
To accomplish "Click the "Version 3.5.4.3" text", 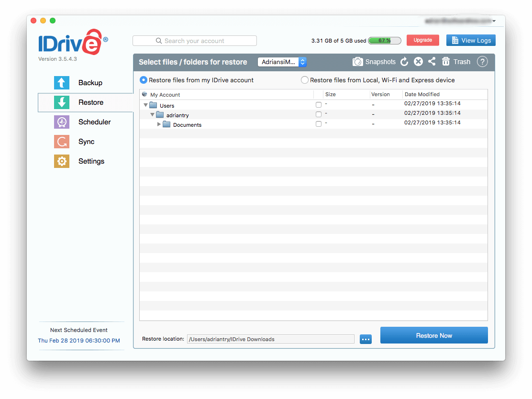I will pos(58,59).
